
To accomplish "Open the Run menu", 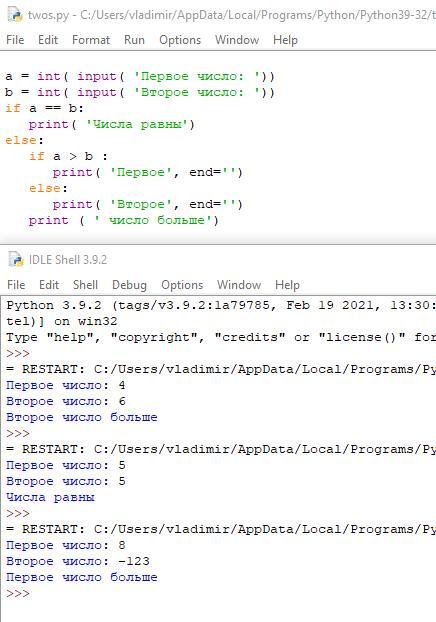I will [134, 40].
